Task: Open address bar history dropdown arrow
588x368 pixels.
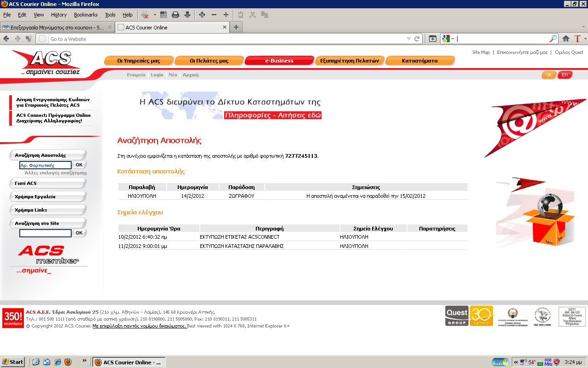Action: pos(409,39)
